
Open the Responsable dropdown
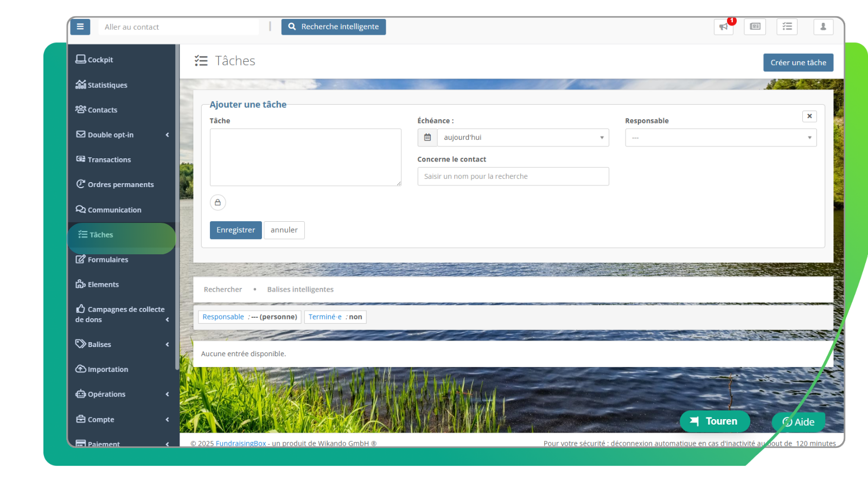click(720, 138)
